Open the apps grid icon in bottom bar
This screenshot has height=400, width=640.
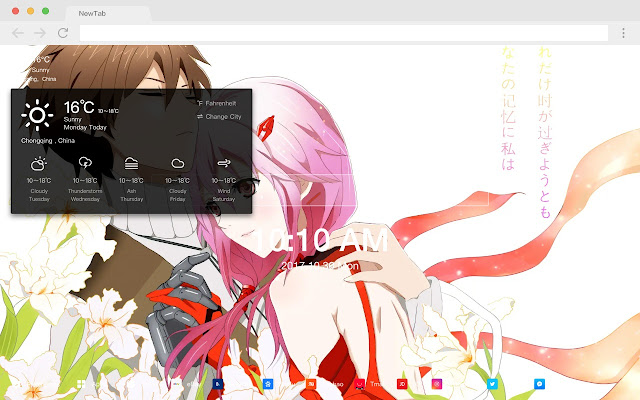81,384
